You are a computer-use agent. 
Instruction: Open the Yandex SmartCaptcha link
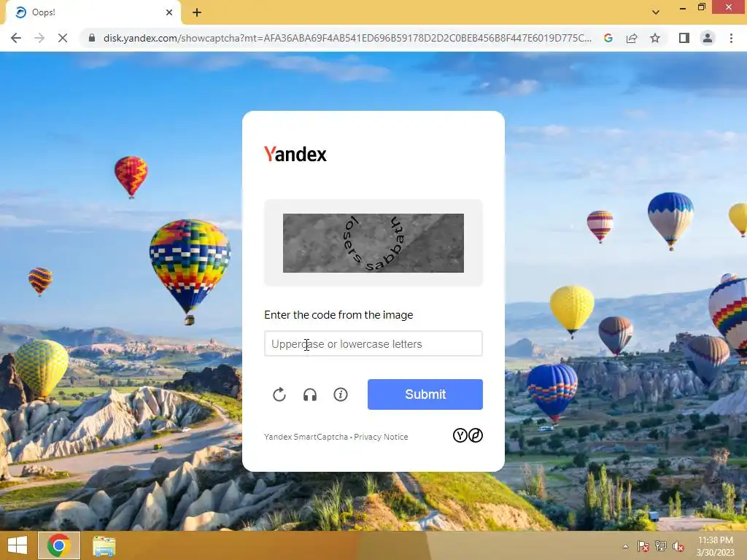coord(306,437)
